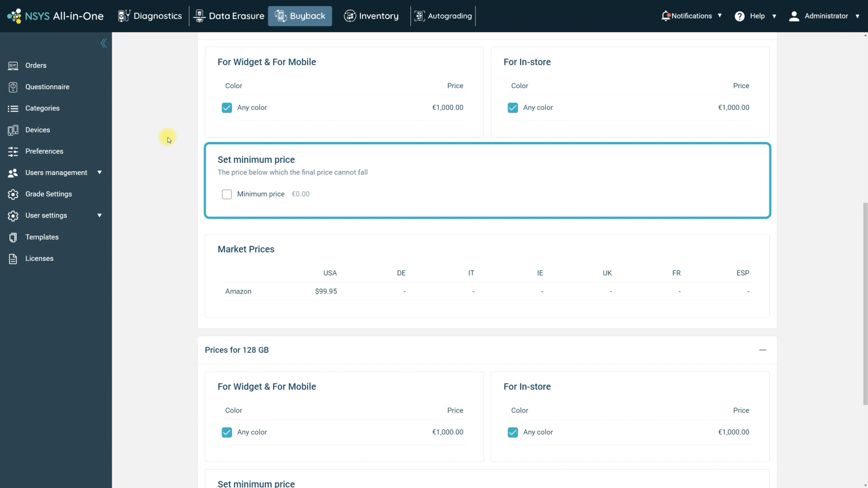Edit €1,000.00 price in 128 GB In-store card

734,432
